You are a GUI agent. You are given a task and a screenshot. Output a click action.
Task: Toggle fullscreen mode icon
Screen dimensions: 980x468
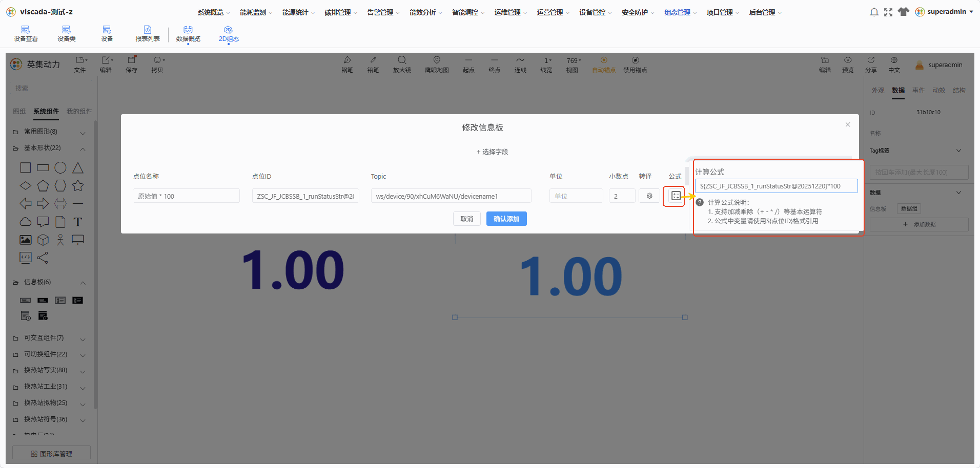tap(888, 12)
